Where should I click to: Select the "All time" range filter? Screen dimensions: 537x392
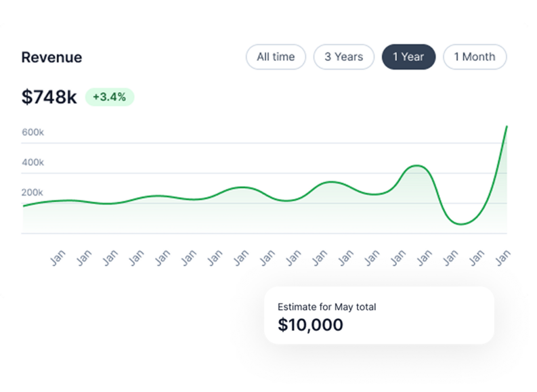(276, 57)
